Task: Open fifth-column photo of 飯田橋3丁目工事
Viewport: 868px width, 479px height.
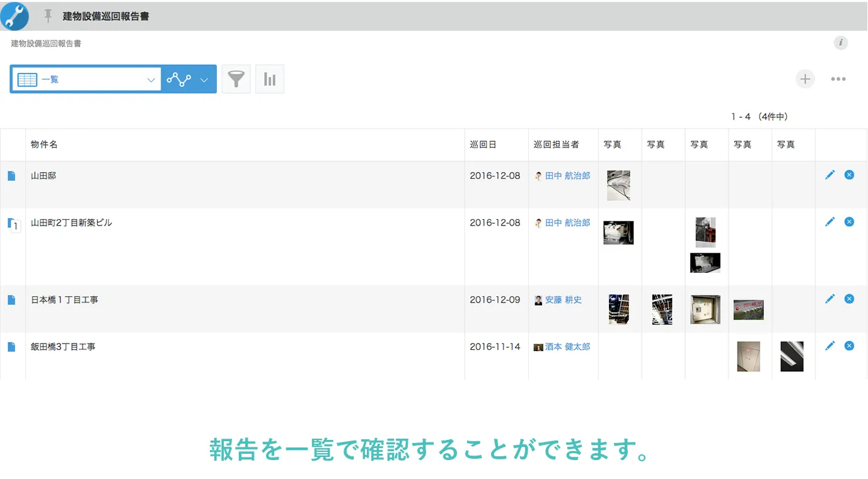Action: coord(792,356)
